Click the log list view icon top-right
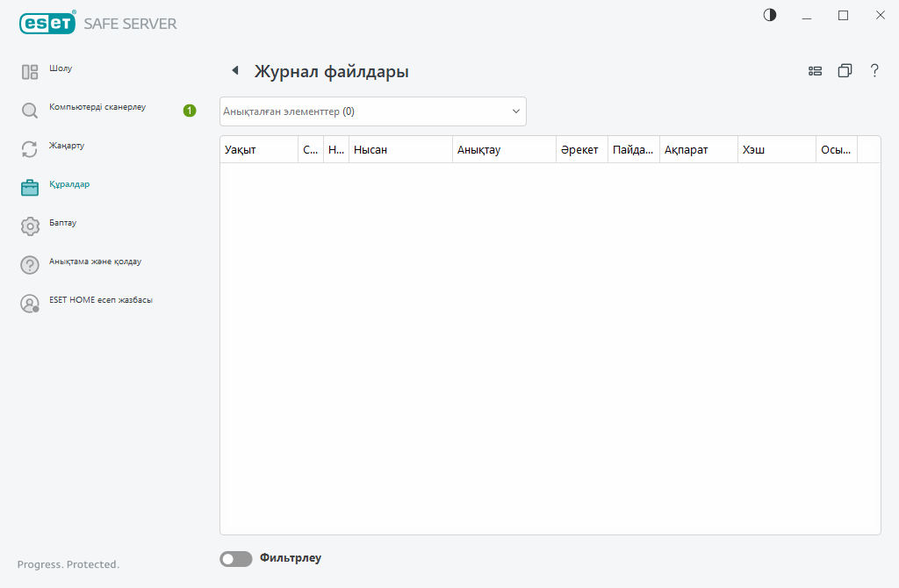Viewport: 899px width, 588px height. pos(815,71)
